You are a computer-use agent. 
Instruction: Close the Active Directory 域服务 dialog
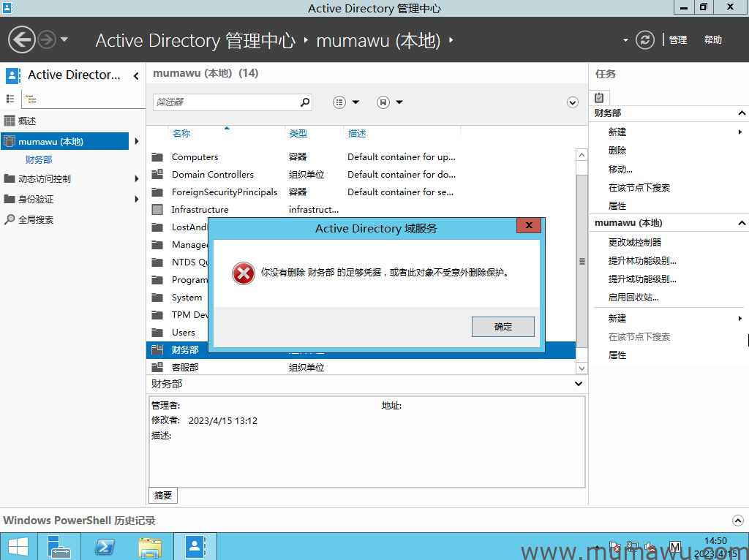529,225
